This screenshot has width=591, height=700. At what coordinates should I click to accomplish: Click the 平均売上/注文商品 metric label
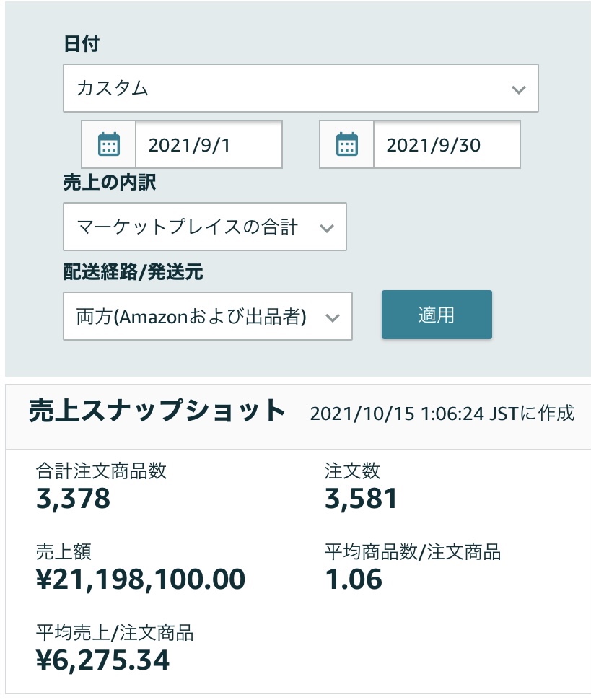(x=115, y=634)
